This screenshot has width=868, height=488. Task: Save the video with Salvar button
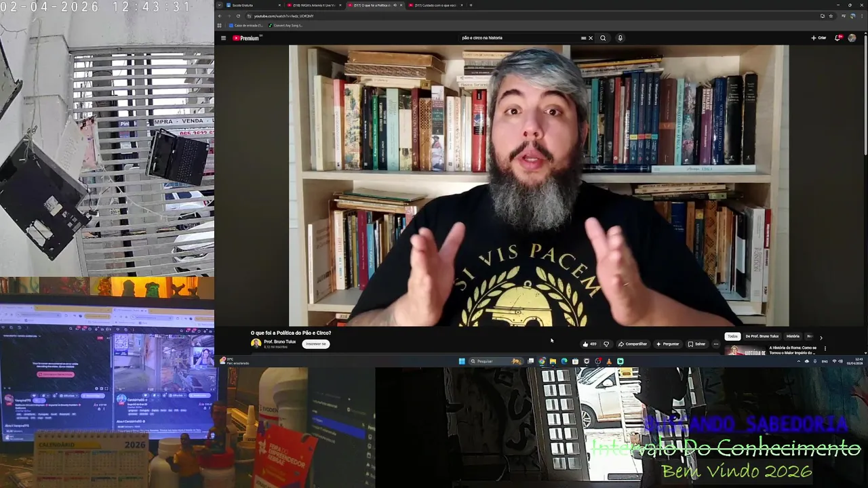pyautogui.click(x=696, y=344)
